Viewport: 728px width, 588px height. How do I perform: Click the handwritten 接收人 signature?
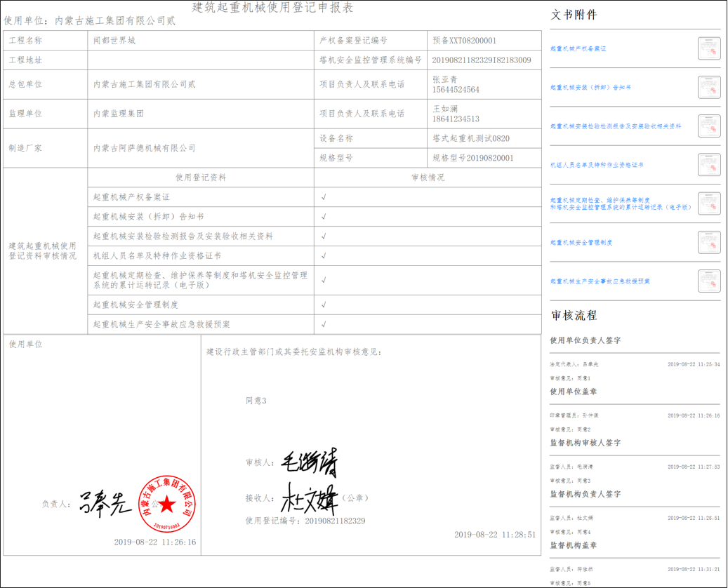coord(310,499)
